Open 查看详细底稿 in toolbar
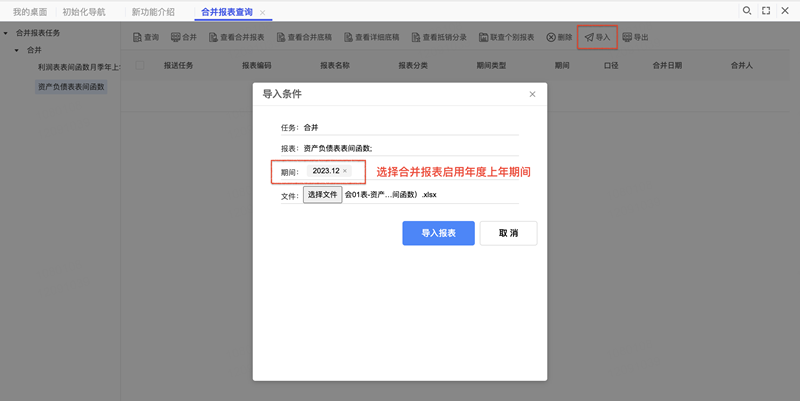 371,37
